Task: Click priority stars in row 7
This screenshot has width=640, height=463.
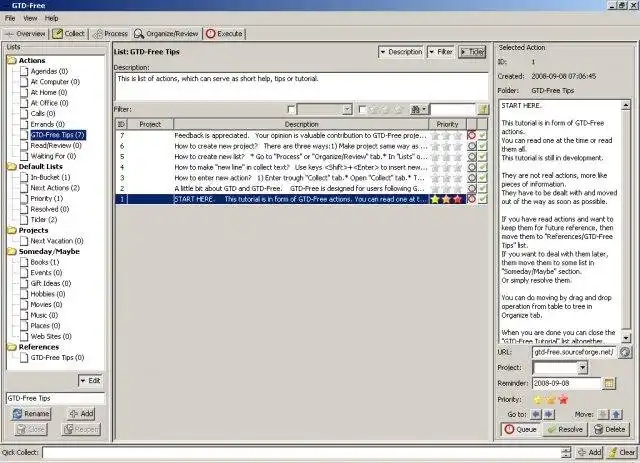Action: pyautogui.click(x=447, y=135)
